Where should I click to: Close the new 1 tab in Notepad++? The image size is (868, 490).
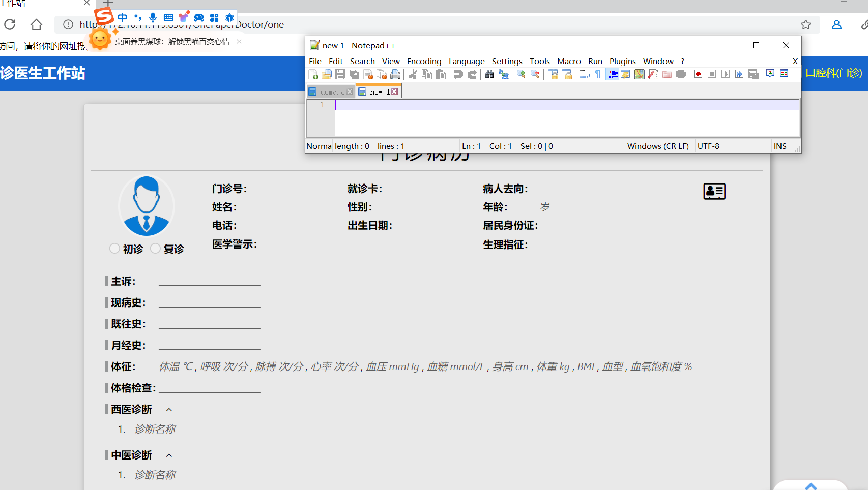click(x=394, y=91)
